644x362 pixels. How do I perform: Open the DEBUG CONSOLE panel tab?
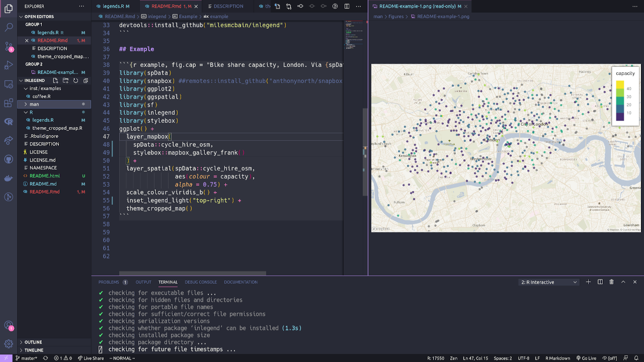tap(201, 282)
